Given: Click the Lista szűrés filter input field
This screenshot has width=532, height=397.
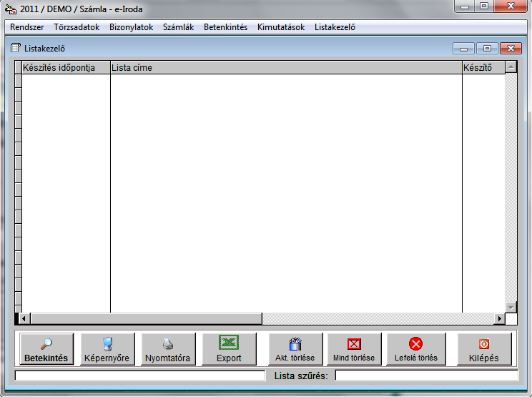Looking at the screenshot, I should pyautogui.click(x=426, y=376).
